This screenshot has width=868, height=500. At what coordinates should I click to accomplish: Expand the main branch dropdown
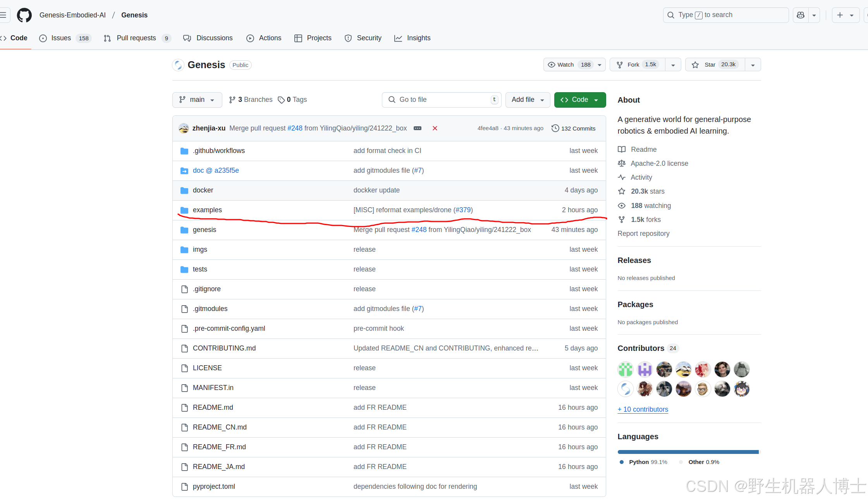tap(197, 100)
